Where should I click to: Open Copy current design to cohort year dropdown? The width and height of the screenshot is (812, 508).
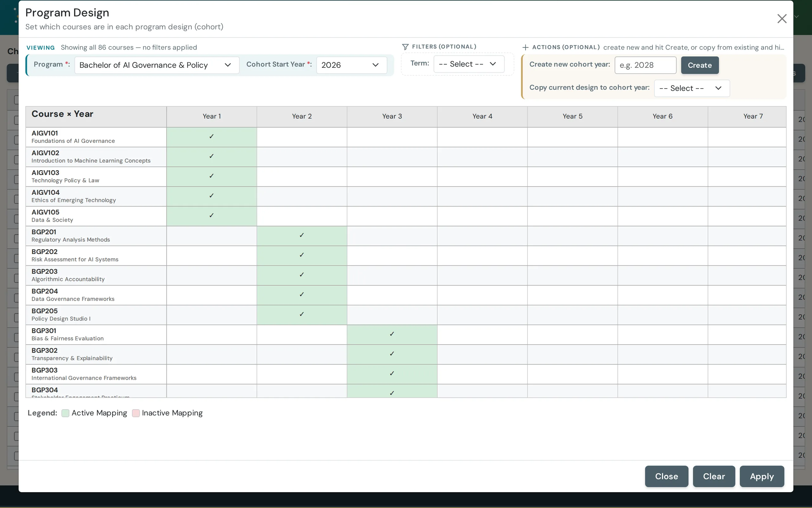[691, 88]
